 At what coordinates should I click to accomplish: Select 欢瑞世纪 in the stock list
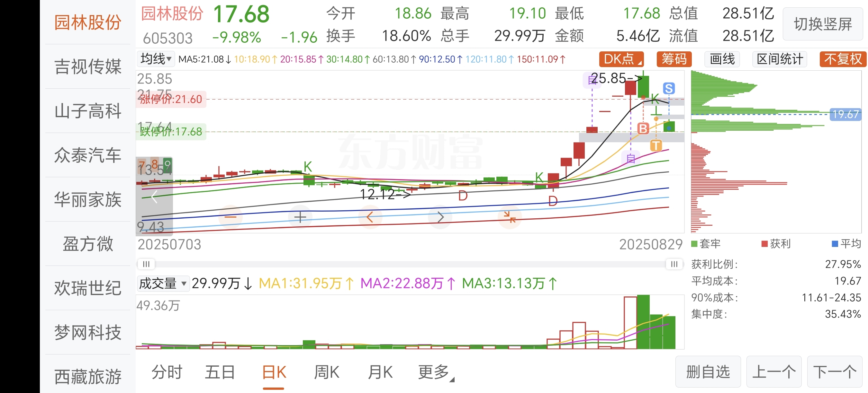[88, 288]
